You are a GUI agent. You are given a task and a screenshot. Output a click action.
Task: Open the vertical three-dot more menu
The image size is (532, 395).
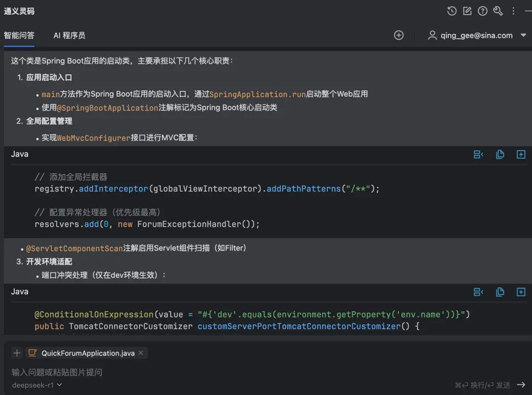(513, 11)
